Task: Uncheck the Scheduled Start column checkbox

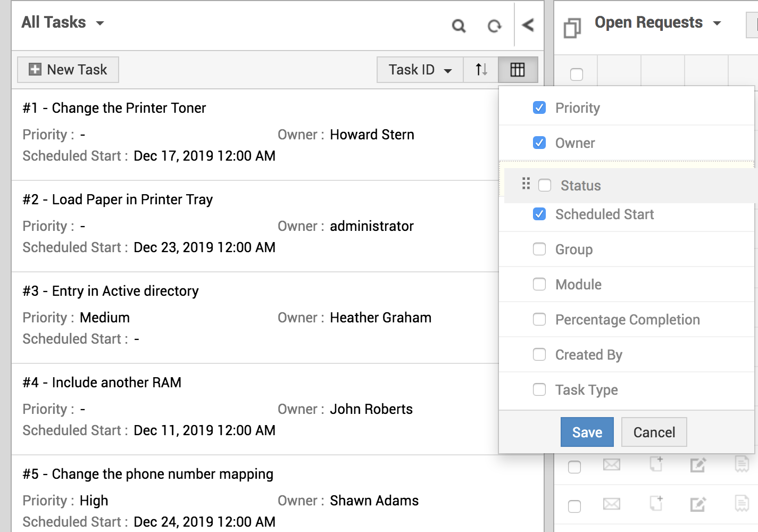Action: 539,214
